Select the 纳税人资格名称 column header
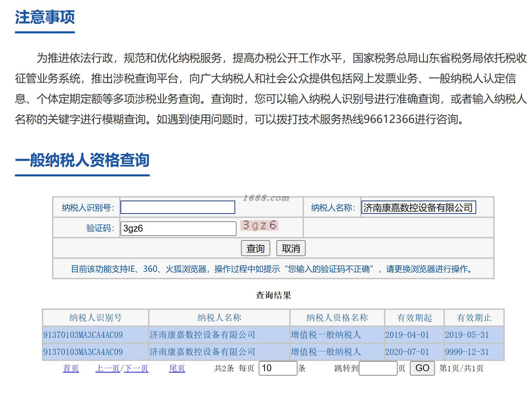Viewport: 532px width, 394px height. [x=337, y=318]
